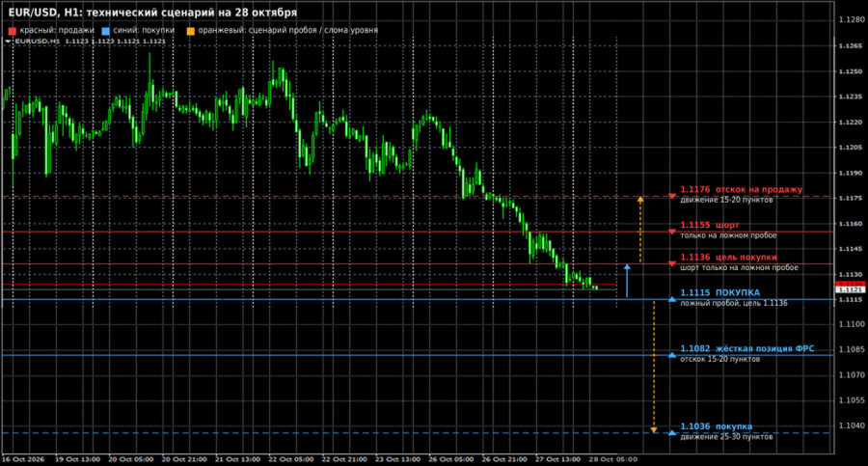This screenshot has height=466, width=868.
Task: Click the "27 Oct 13:00" time axis label
Action: 558,459
